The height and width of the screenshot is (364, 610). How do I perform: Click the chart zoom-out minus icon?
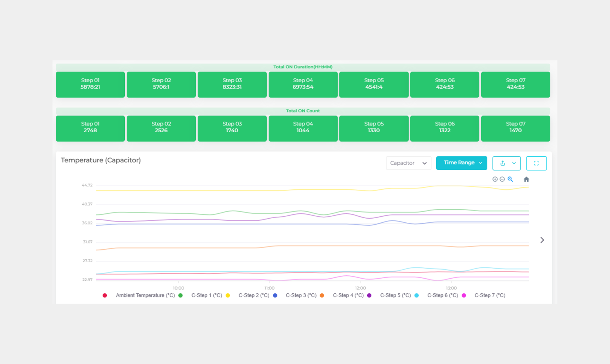(x=502, y=179)
